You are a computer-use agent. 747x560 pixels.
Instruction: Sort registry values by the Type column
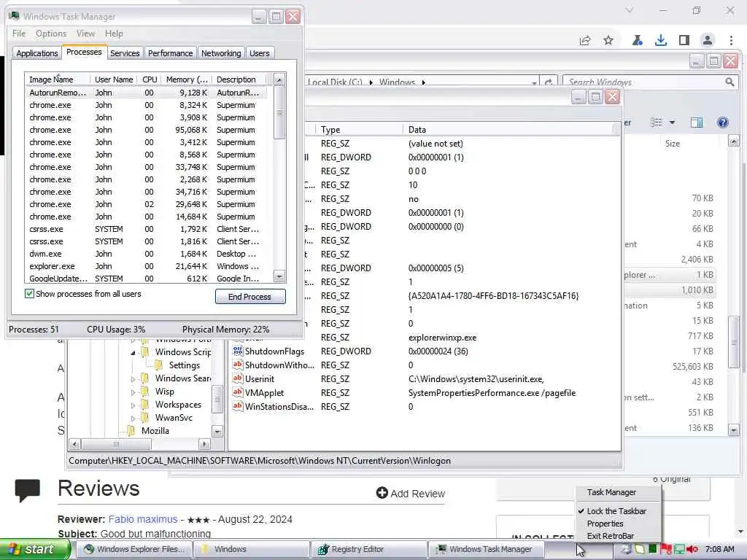coord(359,130)
